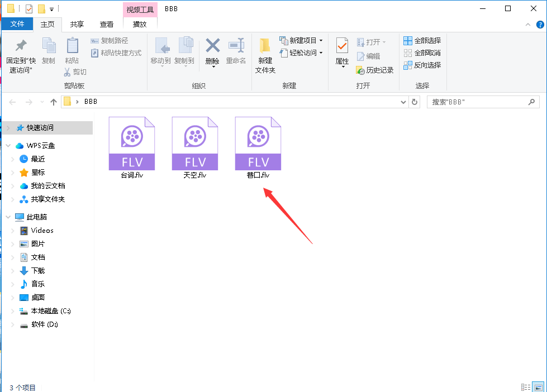Click the Copy icon in clipboard group
547x392 pixels.
49,46
